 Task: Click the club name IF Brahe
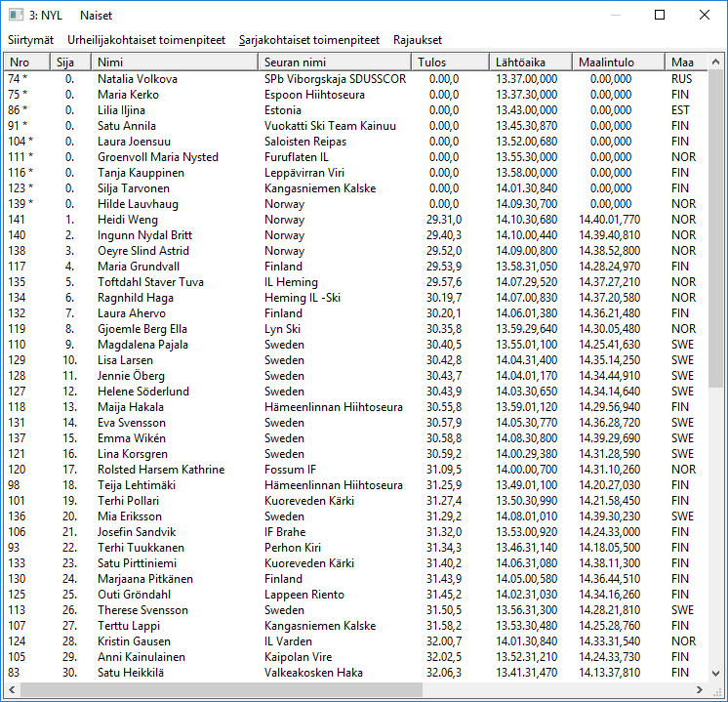click(x=285, y=532)
